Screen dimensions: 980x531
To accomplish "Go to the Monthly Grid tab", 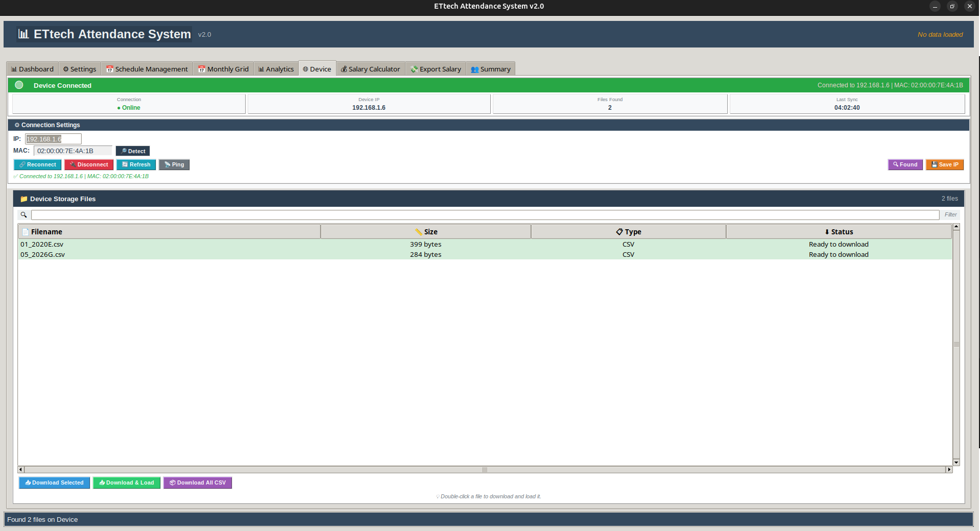I will click(224, 69).
